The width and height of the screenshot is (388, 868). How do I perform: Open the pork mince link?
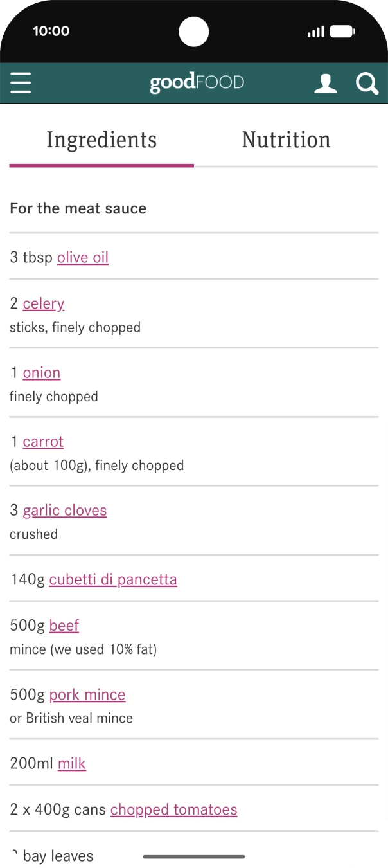(x=87, y=694)
